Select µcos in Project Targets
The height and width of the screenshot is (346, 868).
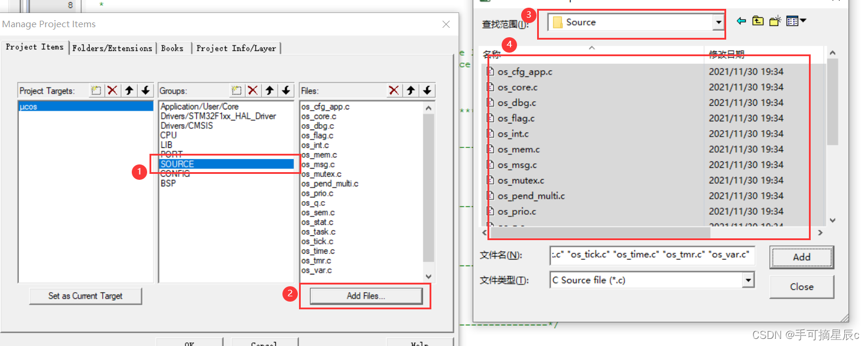[x=86, y=107]
